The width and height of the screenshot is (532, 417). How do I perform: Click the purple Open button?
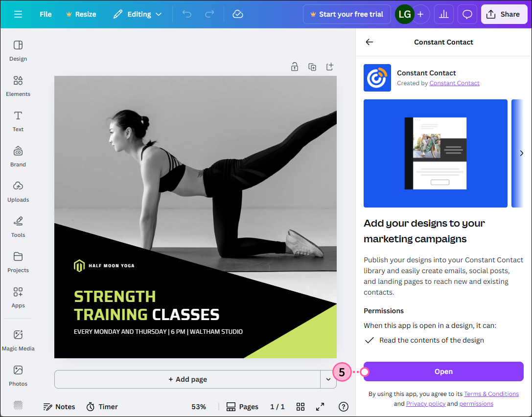pos(443,371)
